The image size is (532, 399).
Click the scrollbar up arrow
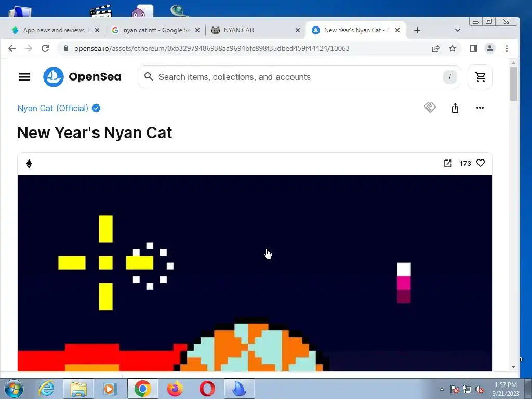[513, 63]
